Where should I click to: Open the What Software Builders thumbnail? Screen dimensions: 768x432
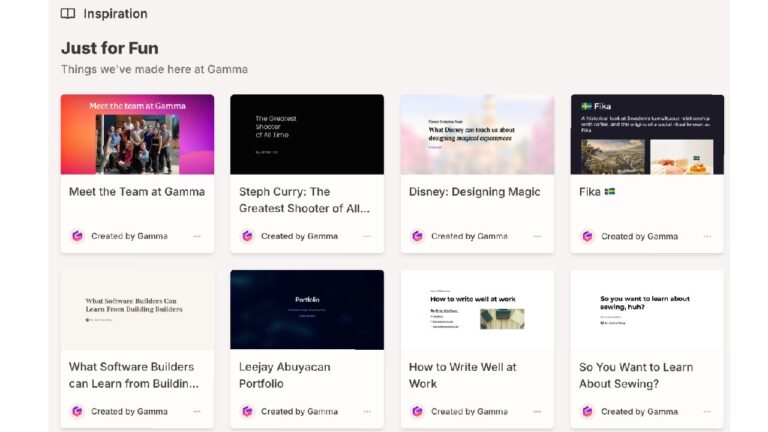(x=137, y=310)
